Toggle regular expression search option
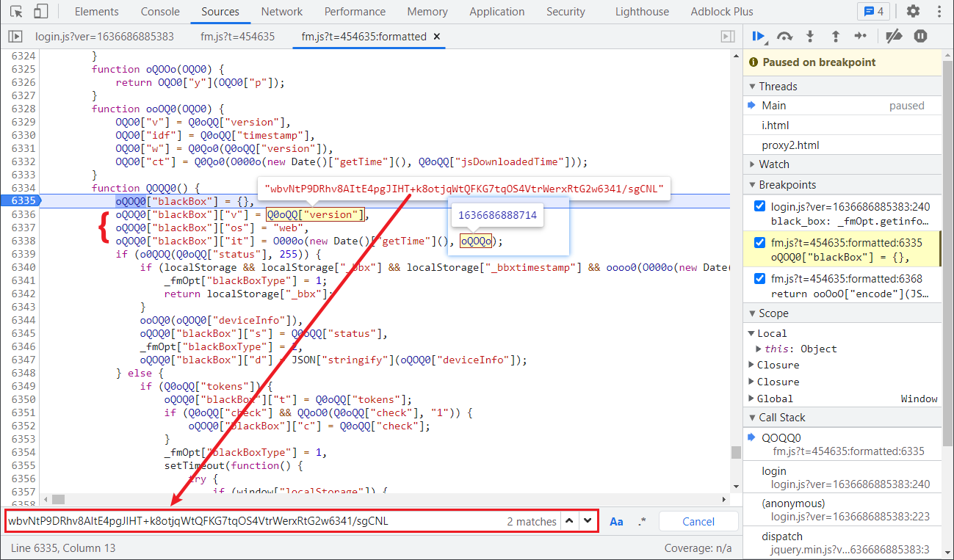This screenshot has height=560, width=954. coord(642,522)
